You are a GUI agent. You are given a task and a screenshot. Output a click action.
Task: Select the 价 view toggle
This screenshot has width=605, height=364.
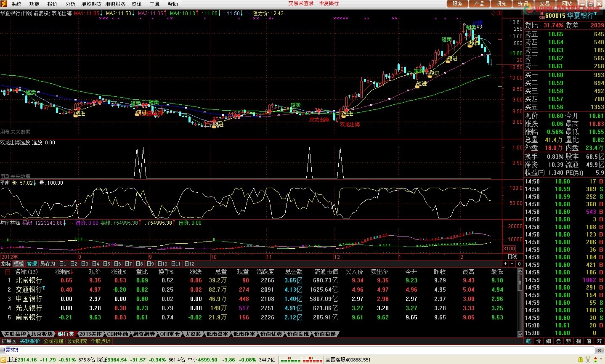click(x=539, y=341)
